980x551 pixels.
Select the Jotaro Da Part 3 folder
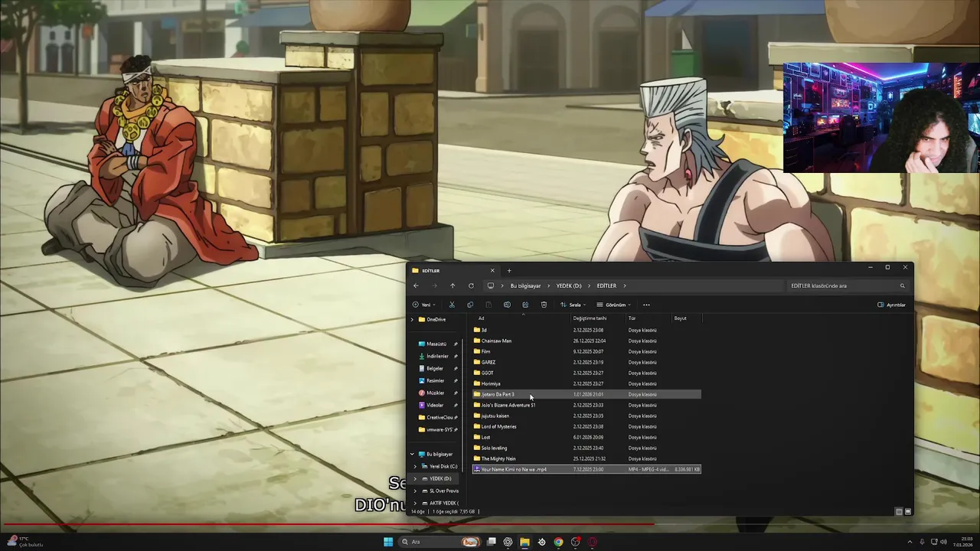(x=586, y=394)
